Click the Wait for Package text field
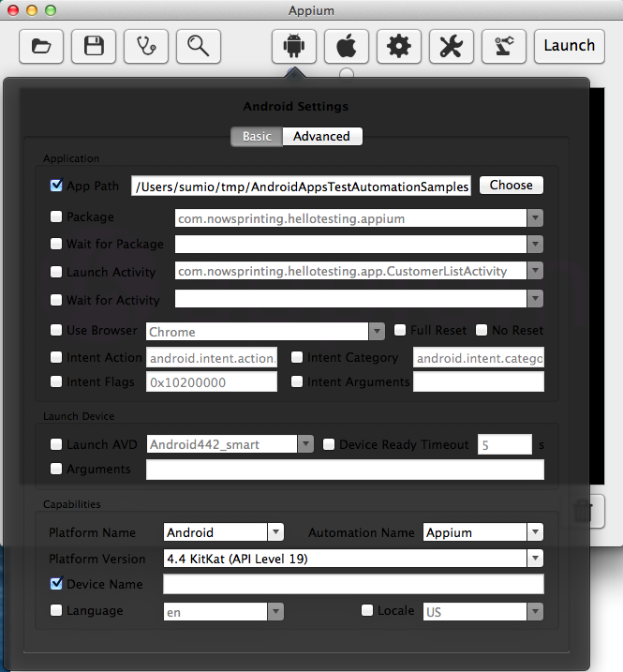Screen dimensions: 623x672 [350, 245]
